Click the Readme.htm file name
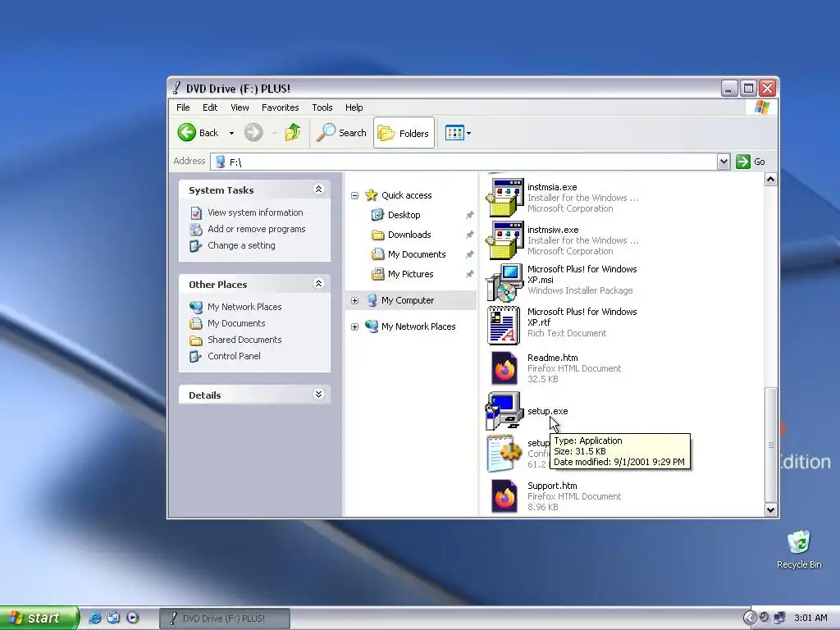 (x=552, y=358)
